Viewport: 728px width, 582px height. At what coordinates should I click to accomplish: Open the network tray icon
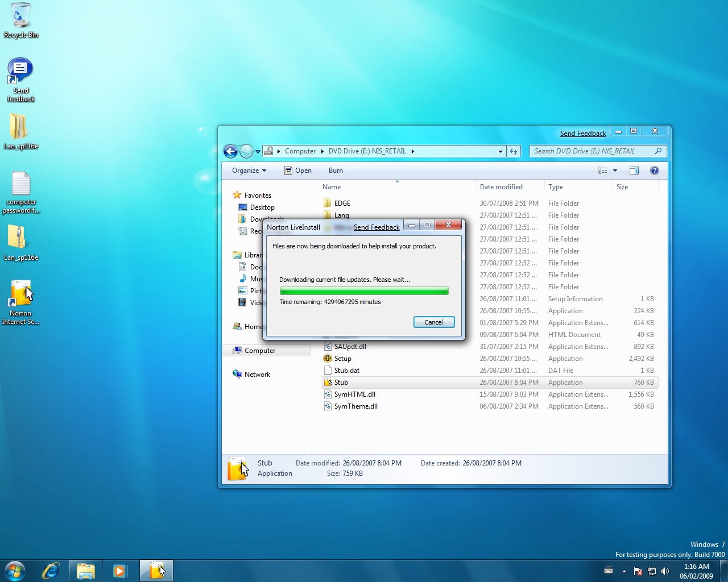tap(652, 571)
